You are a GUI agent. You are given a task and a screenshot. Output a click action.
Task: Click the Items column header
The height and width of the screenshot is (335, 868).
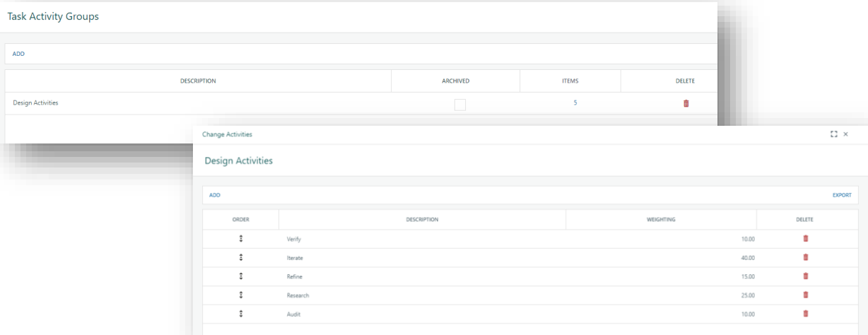pyautogui.click(x=570, y=81)
